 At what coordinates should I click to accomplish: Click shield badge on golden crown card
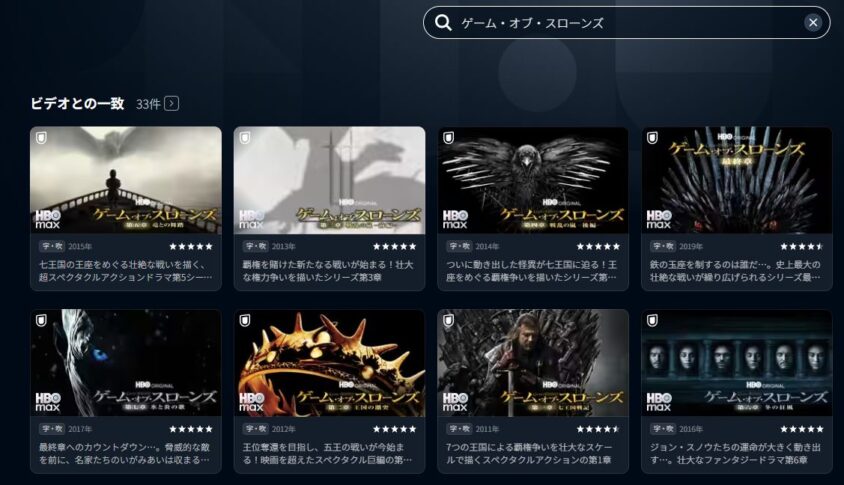245,321
